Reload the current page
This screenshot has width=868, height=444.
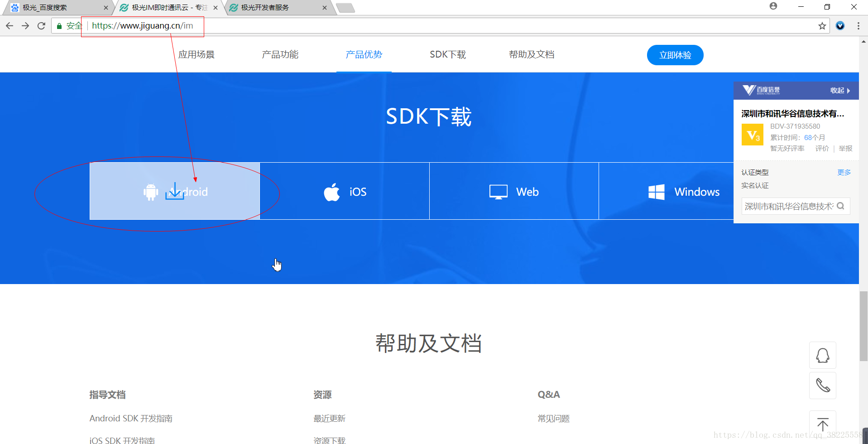[x=41, y=26]
